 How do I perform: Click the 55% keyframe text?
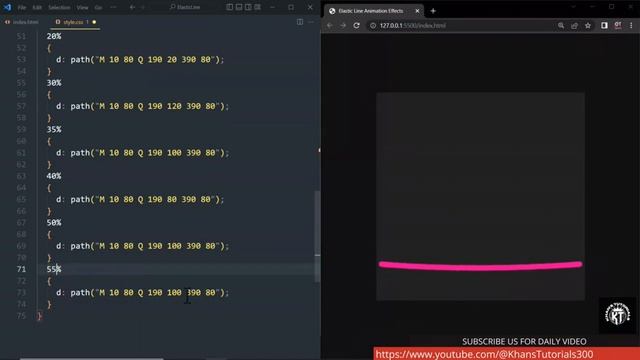coord(53,269)
